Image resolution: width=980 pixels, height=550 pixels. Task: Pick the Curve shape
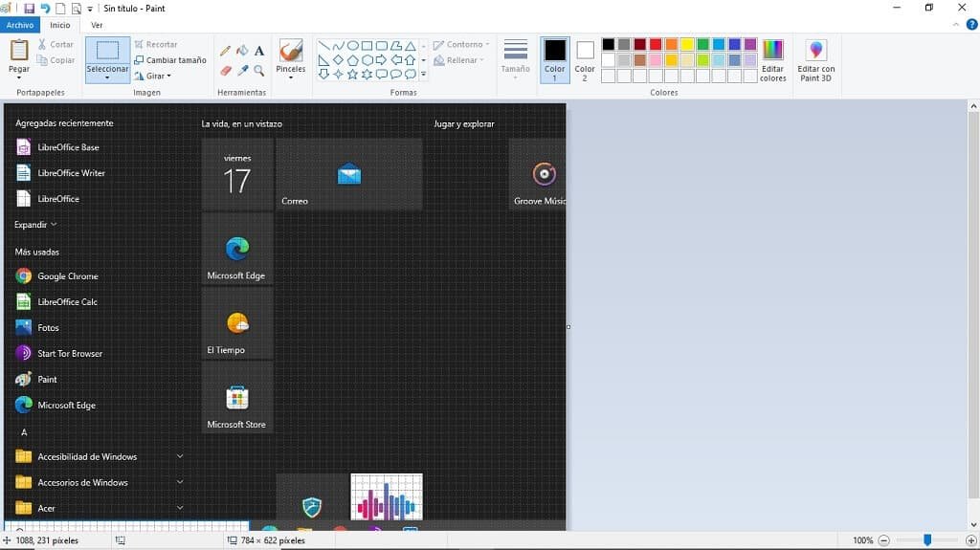point(338,46)
